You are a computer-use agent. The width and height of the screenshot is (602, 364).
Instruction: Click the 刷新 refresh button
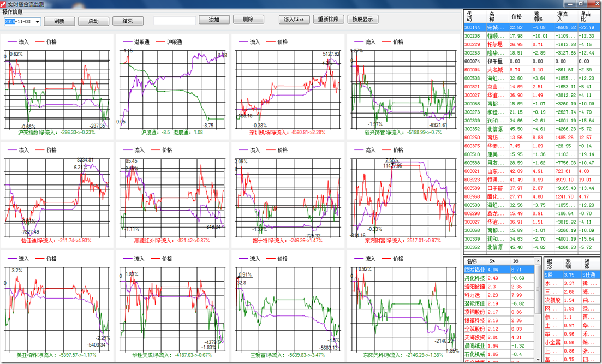click(x=59, y=21)
